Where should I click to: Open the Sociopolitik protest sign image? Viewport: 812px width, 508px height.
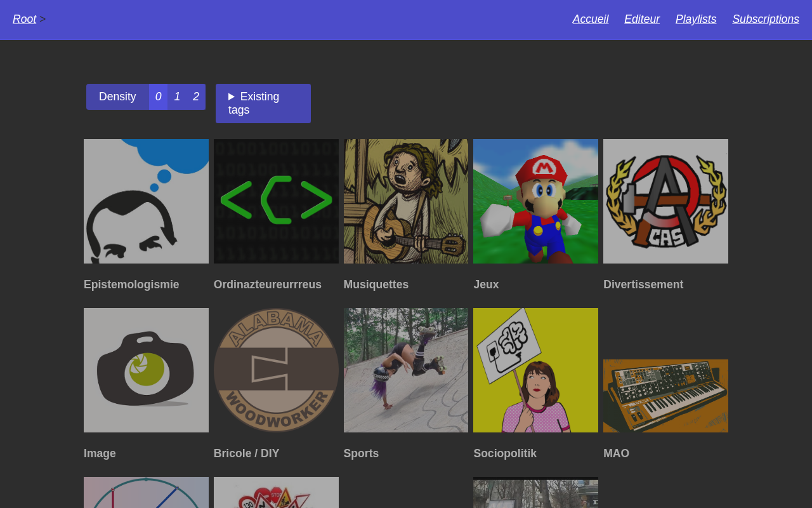(535, 370)
